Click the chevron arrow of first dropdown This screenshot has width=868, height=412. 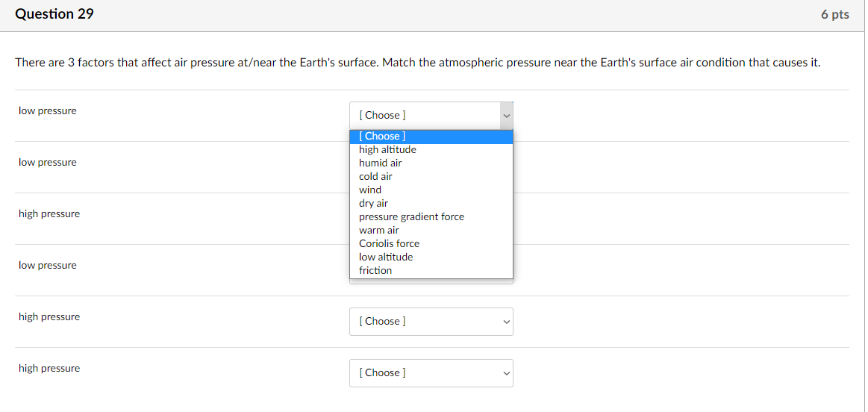tap(506, 116)
